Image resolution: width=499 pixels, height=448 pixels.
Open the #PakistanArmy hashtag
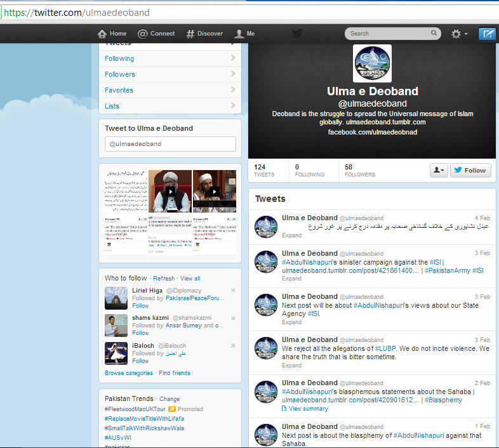click(447, 270)
